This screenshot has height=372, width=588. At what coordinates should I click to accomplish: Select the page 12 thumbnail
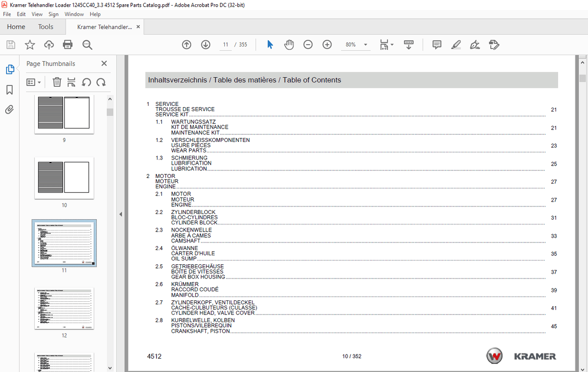point(64,308)
